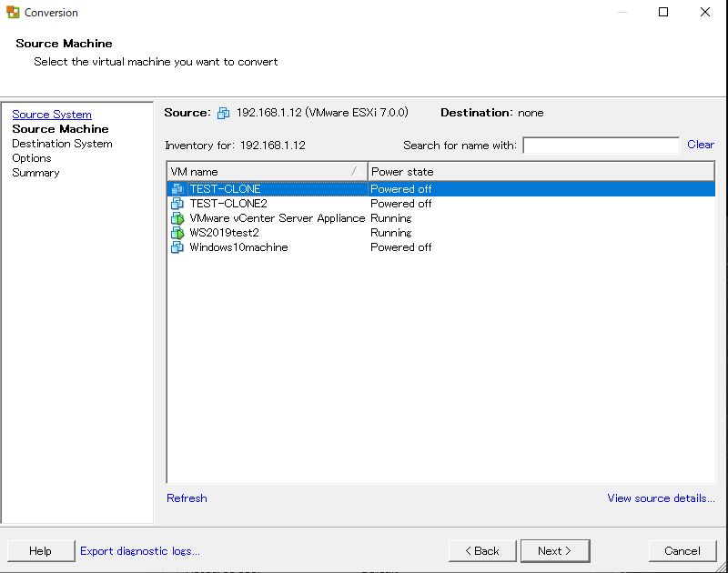This screenshot has width=728, height=573.
Task: Select Destination System step in sidebar
Action: [x=62, y=144]
